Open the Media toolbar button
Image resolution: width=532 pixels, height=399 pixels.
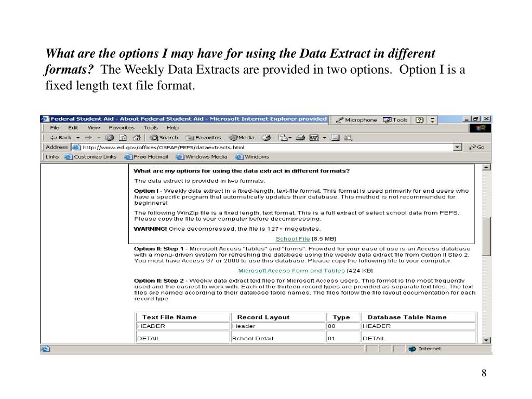(x=242, y=138)
